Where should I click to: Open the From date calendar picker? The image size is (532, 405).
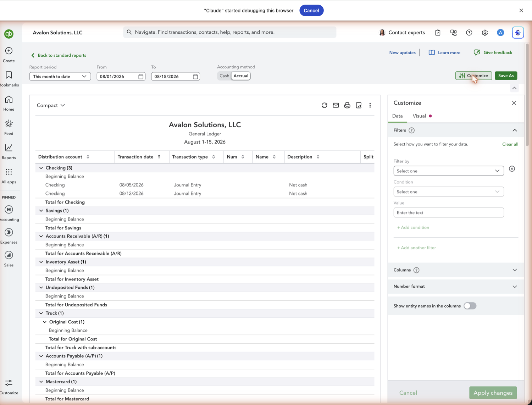pyautogui.click(x=141, y=77)
